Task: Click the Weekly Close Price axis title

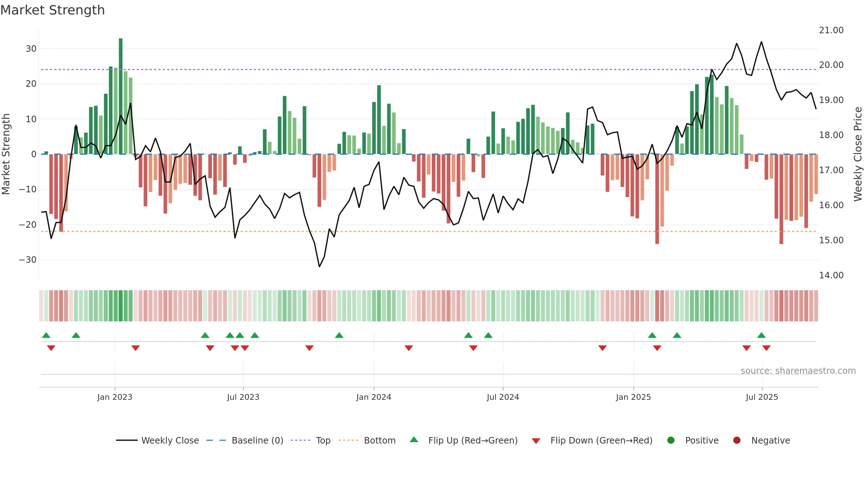Action: (858, 154)
